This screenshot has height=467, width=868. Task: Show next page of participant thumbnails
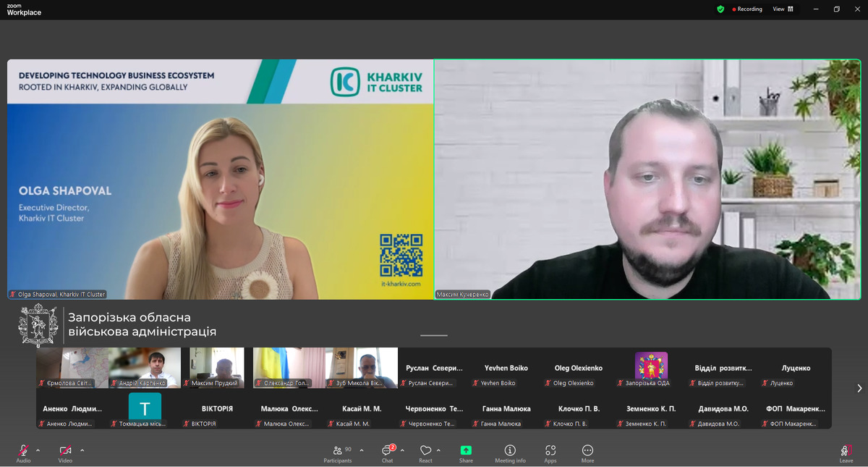coord(859,388)
